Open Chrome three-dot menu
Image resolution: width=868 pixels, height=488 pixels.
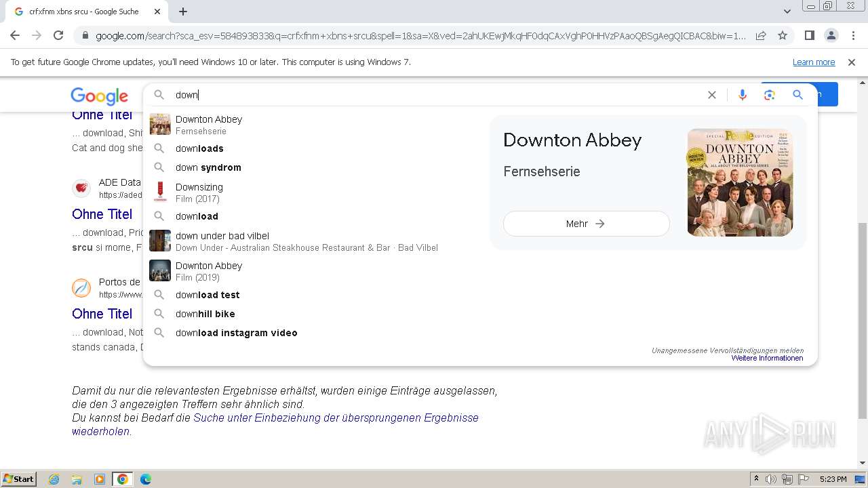tap(852, 35)
